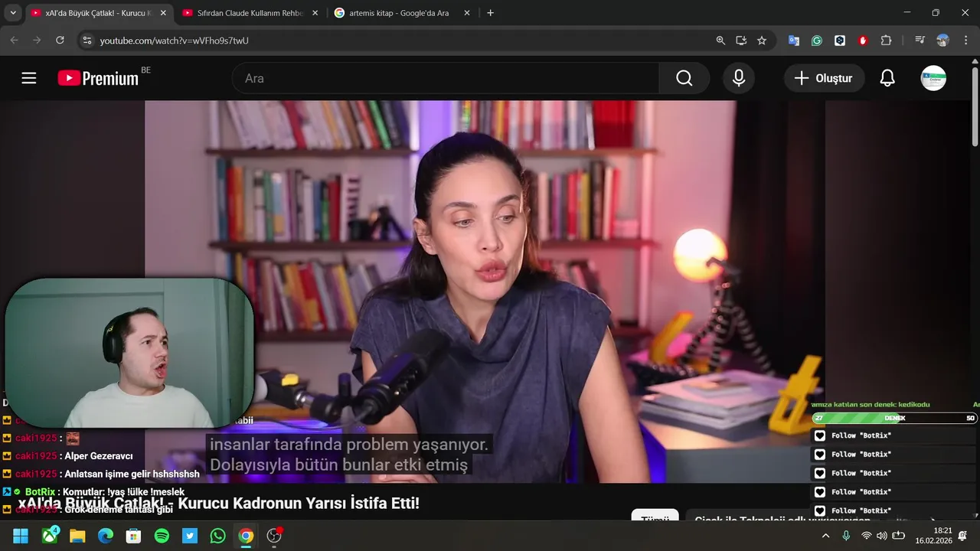Select the Tümü filter chip
980x551 pixels.
(655, 516)
